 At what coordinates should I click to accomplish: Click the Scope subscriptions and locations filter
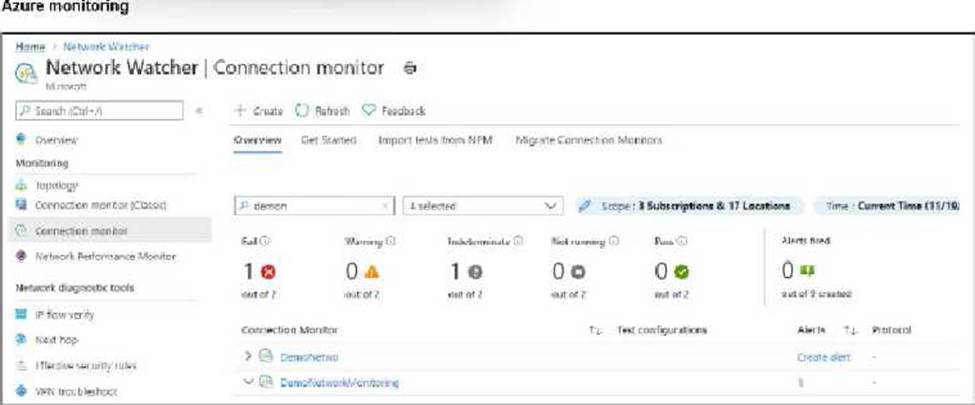tap(689, 206)
